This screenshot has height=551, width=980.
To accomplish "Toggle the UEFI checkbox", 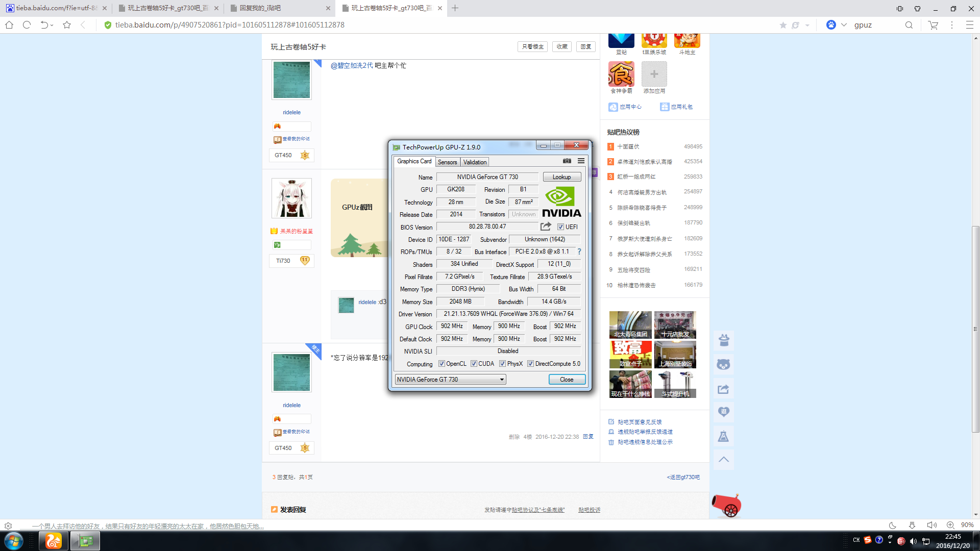I will pyautogui.click(x=560, y=227).
